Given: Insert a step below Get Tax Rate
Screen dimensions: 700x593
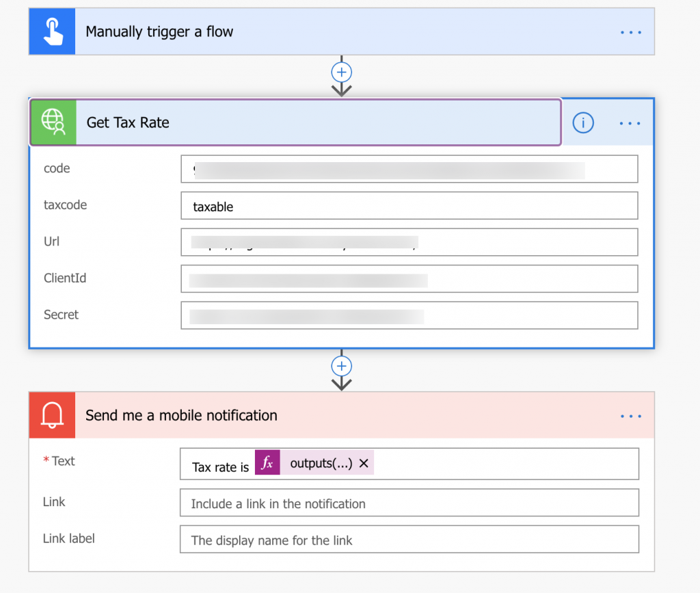Looking at the screenshot, I should [x=341, y=366].
